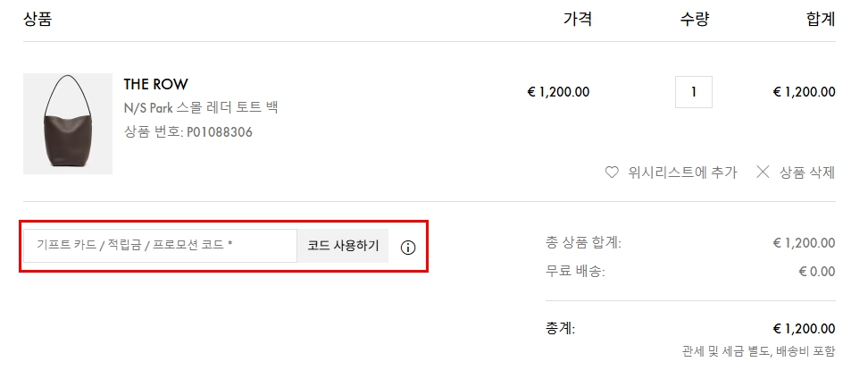The width and height of the screenshot is (868, 387).
Task: Click the 가격 column header
Action: (577, 19)
